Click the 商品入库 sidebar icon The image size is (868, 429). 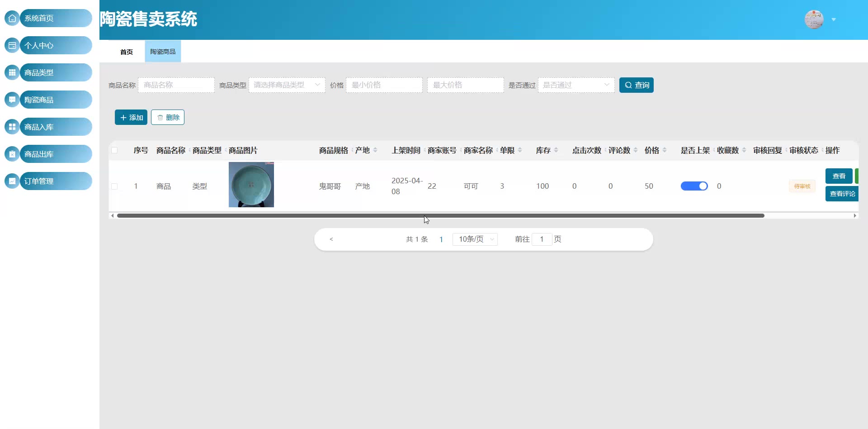pyautogui.click(x=12, y=127)
